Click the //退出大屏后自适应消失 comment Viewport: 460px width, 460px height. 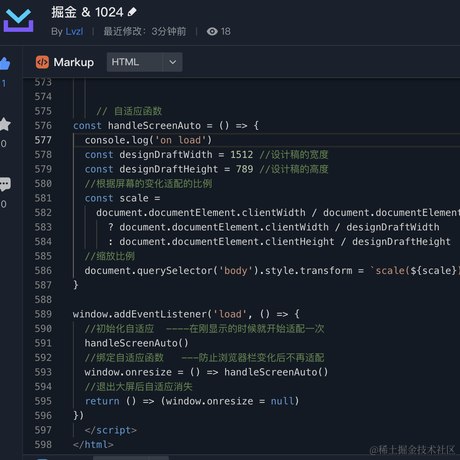coord(139,387)
